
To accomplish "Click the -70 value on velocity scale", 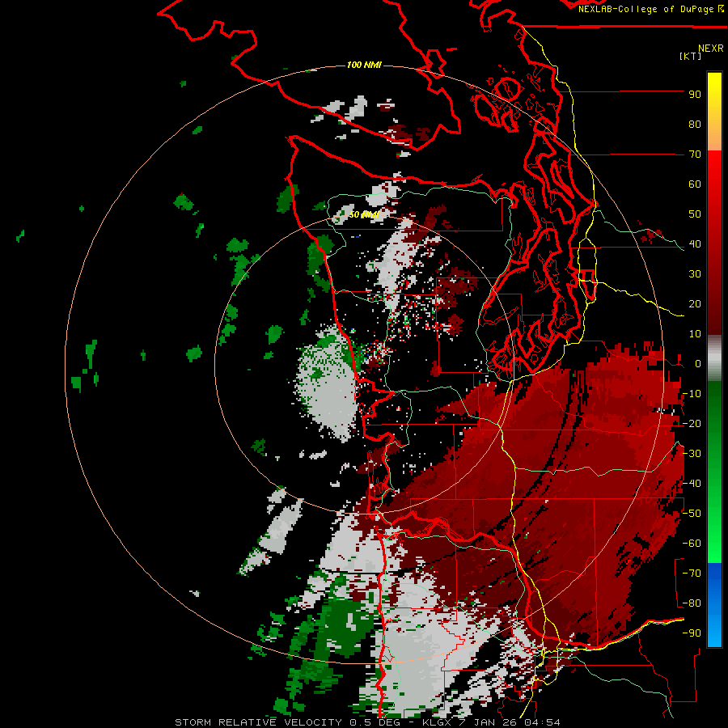I will tap(692, 574).
